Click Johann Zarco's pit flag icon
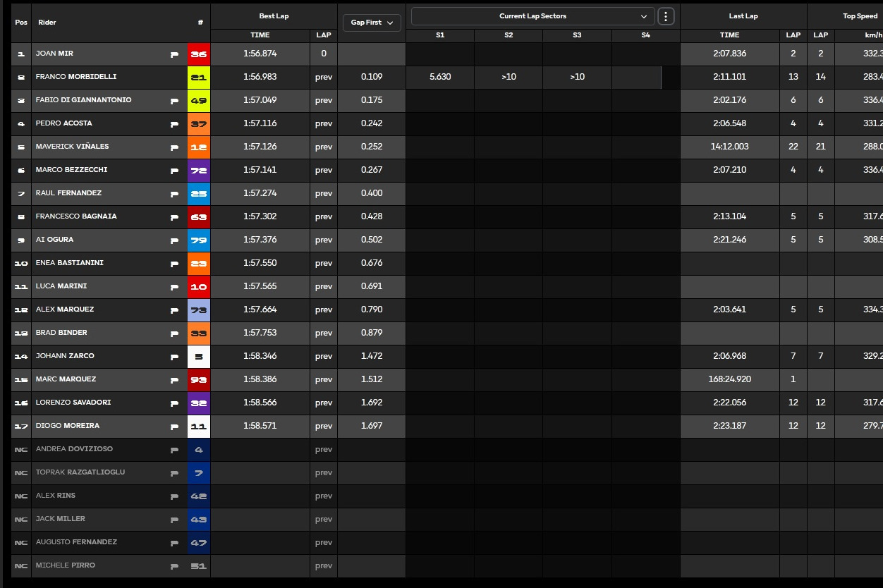This screenshot has width=883, height=588. [x=174, y=356]
